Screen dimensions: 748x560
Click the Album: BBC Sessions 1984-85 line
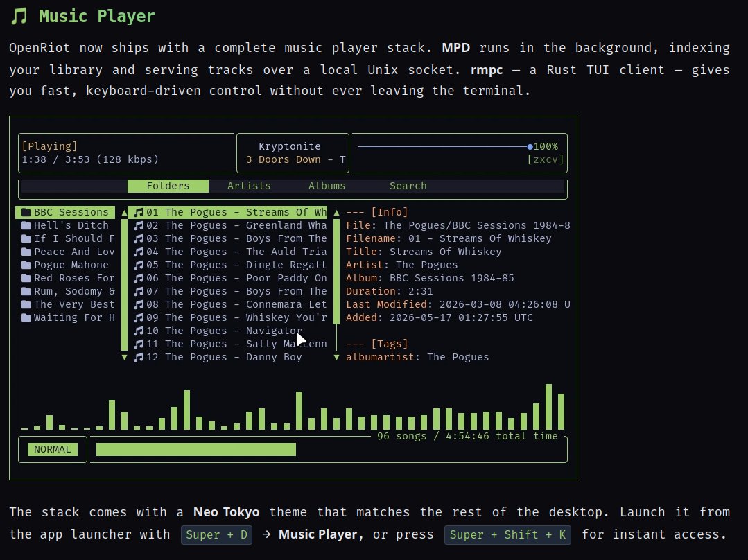(x=430, y=278)
